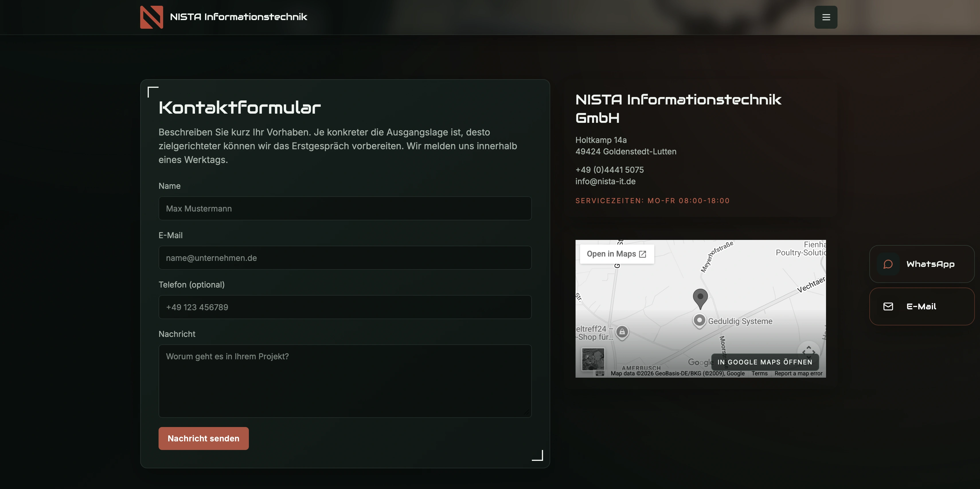Image resolution: width=980 pixels, height=489 pixels.
Task: Click into the E-Mail address input field
Action: 345,258
